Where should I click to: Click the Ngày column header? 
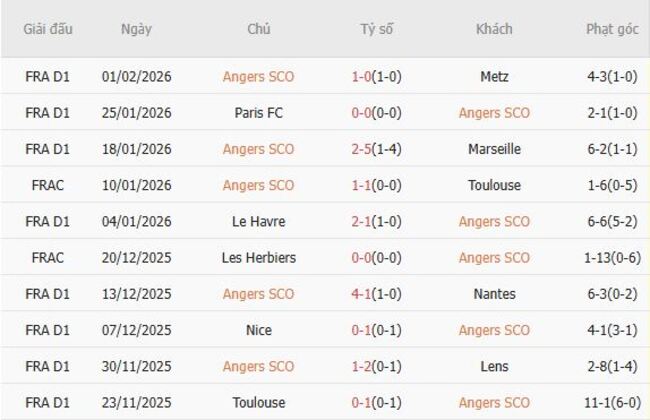(136, 29)
